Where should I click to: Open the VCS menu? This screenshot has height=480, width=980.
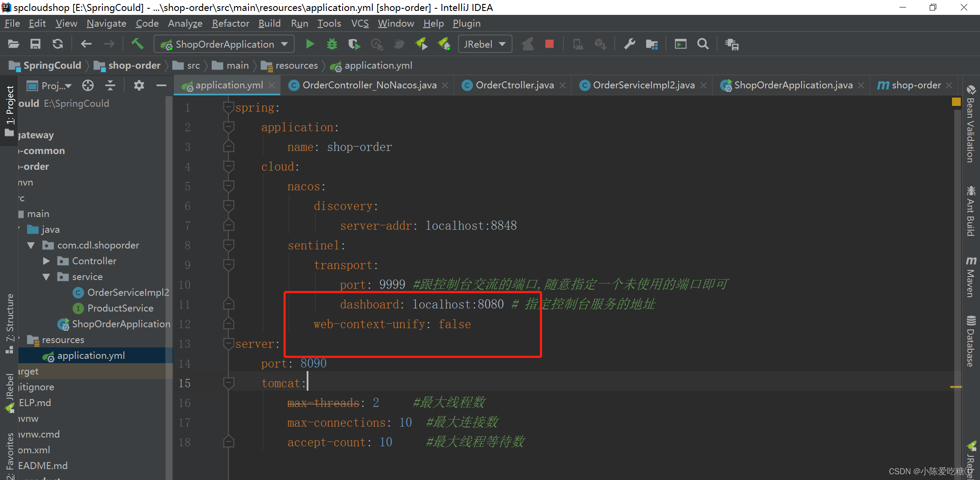pyautogui.click(x=360, y=23)
